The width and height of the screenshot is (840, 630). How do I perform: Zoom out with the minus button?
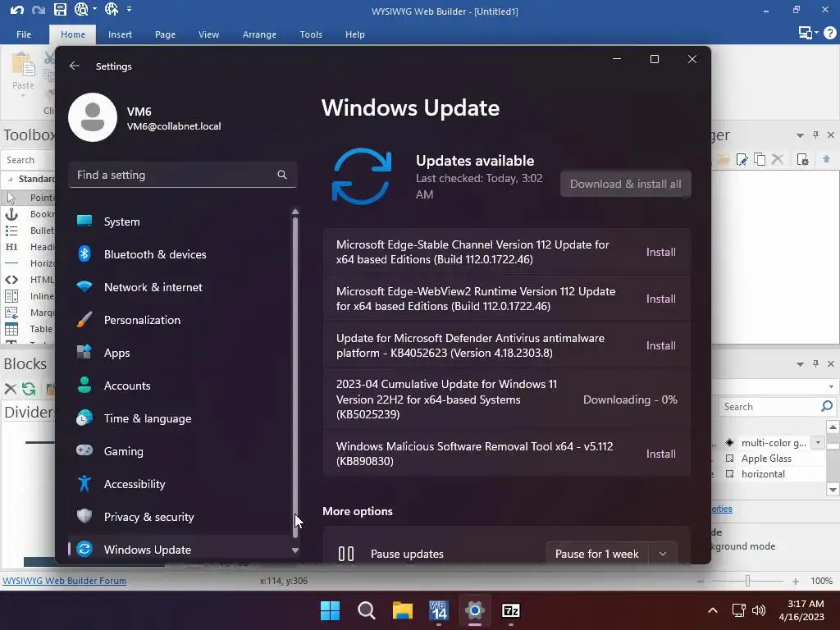click(701, 582)
